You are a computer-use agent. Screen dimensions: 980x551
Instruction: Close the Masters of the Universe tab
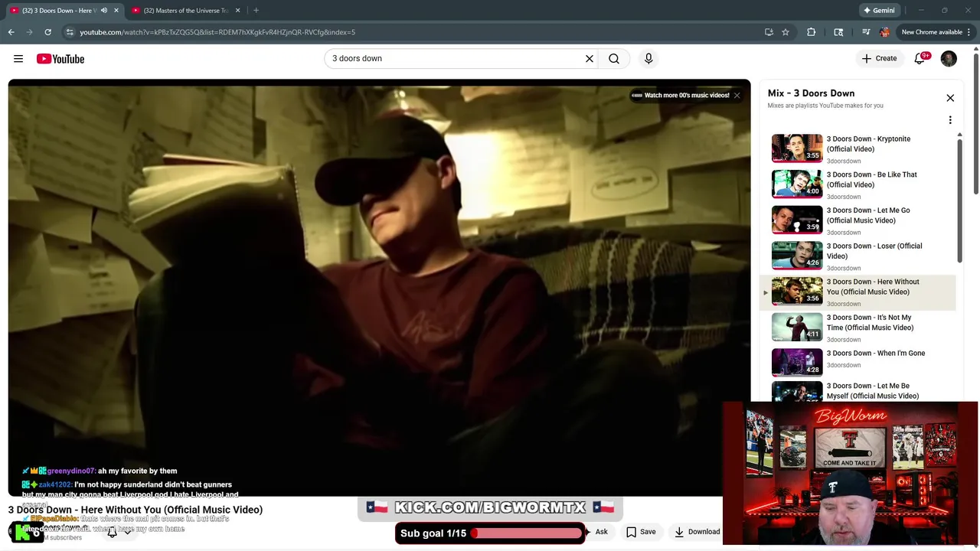237,11
